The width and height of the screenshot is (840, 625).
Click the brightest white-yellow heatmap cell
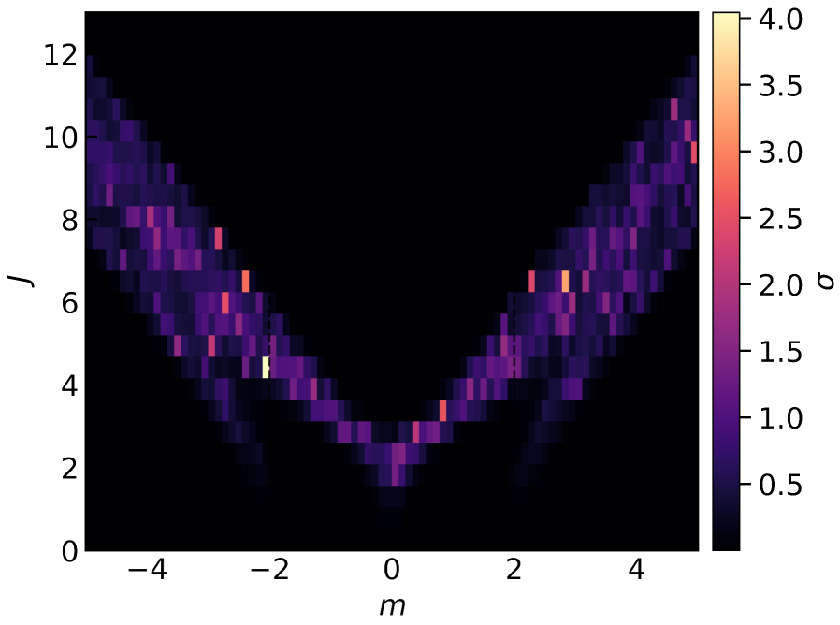click(x=266, y=366)
